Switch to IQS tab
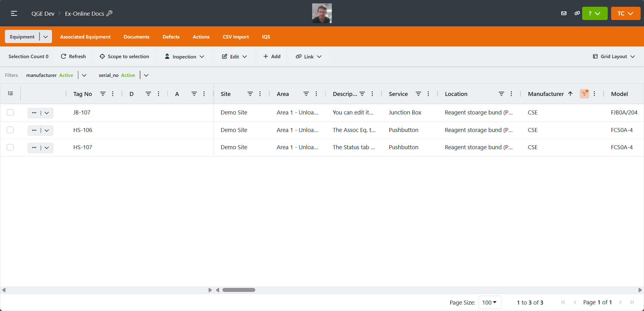Screen dimensions: 644x311 tap(266, 37)
